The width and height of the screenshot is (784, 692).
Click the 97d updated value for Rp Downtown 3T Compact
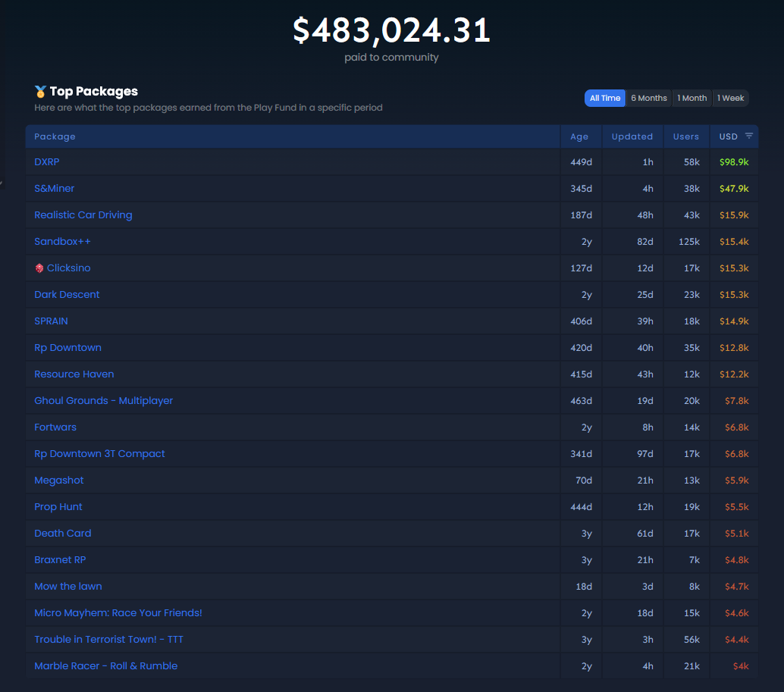645,453
